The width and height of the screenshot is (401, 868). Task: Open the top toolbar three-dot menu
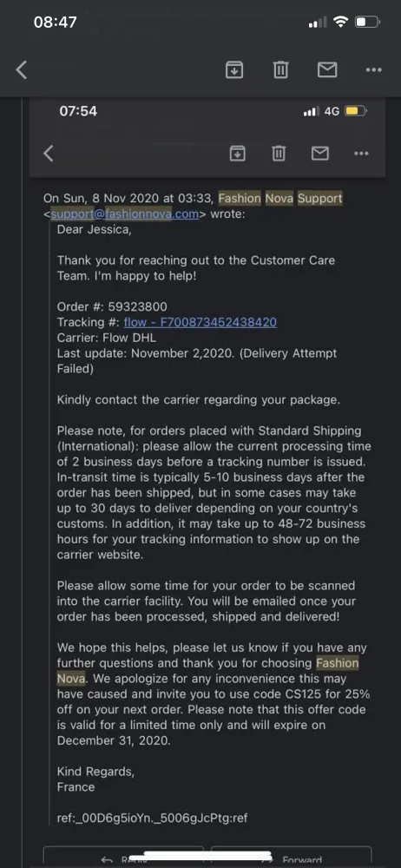(x=374, y=69)
